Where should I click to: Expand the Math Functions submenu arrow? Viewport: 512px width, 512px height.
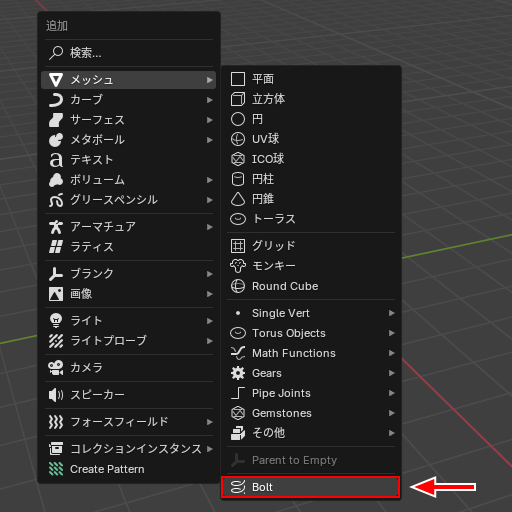(392, 353)
